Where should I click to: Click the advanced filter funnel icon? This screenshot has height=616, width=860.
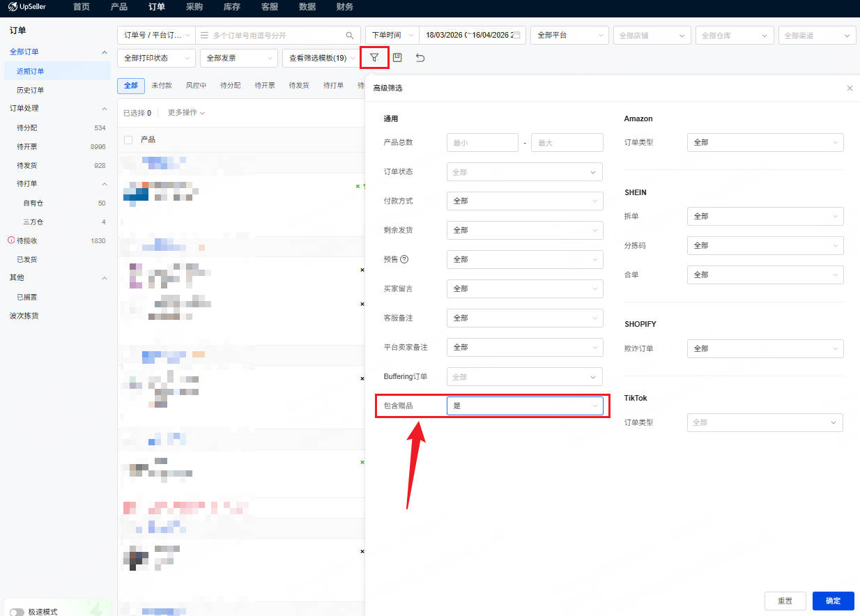374,58
